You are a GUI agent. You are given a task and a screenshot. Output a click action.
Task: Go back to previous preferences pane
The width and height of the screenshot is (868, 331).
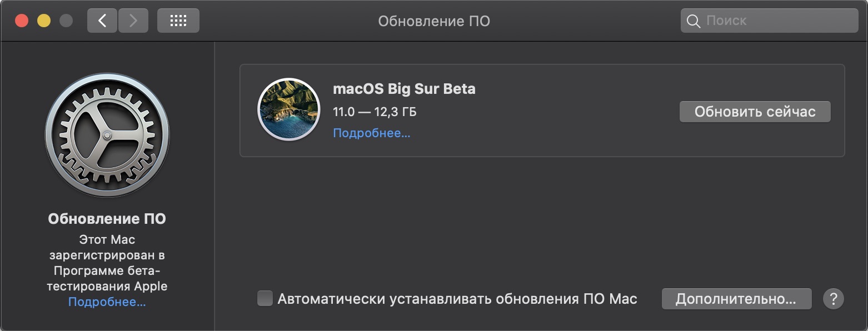tap(102, 21)
